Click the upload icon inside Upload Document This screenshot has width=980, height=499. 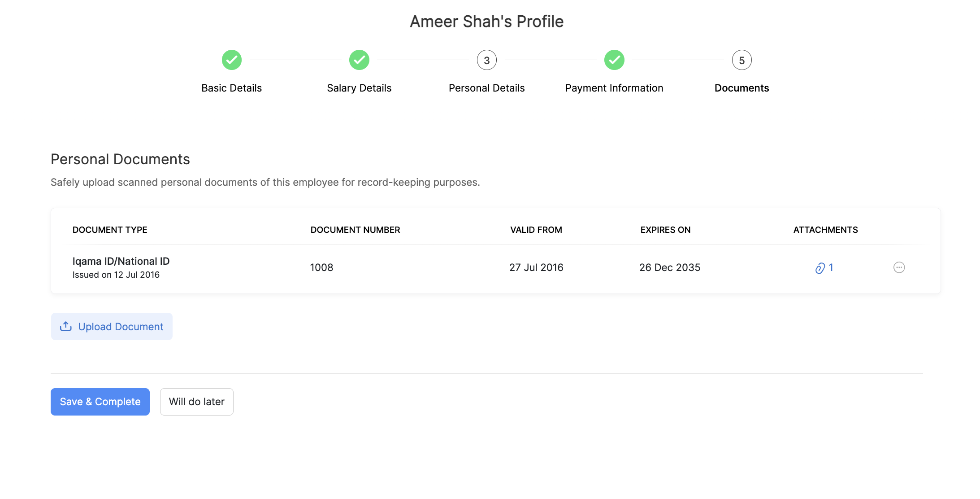65,326
